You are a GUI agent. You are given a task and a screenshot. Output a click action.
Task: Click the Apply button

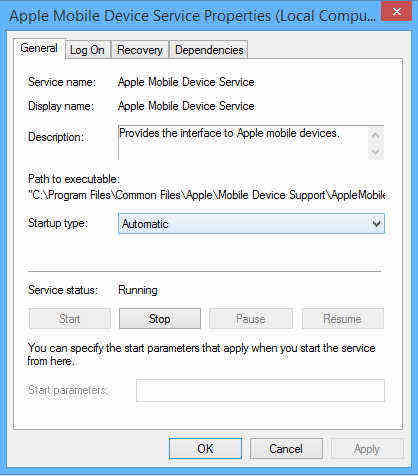(367, 448)
